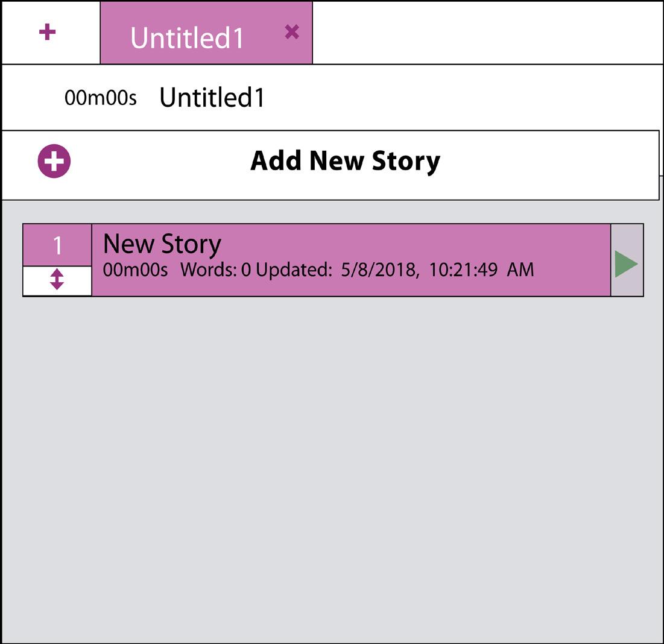This screenshot has width=664, height=644.
Task: Click blank space right of Add New Story text
Action: (543, 161)
